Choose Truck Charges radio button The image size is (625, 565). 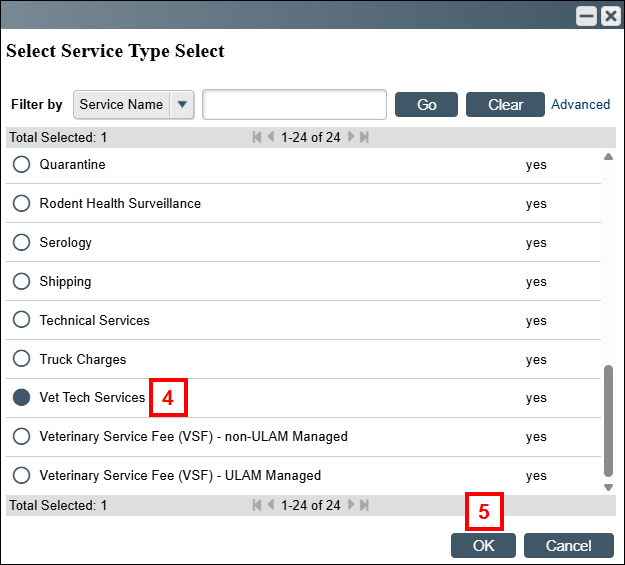(x=21, y=358)
